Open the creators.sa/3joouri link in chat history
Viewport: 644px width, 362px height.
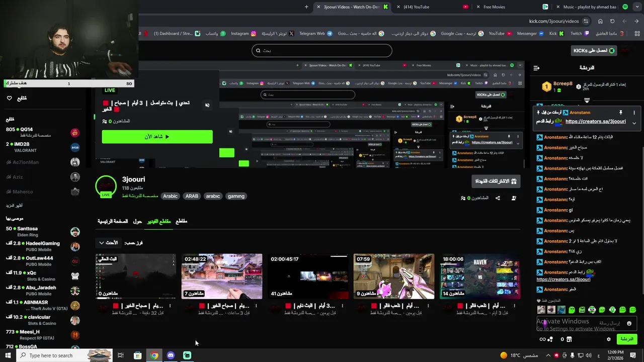tap(563, 280)
